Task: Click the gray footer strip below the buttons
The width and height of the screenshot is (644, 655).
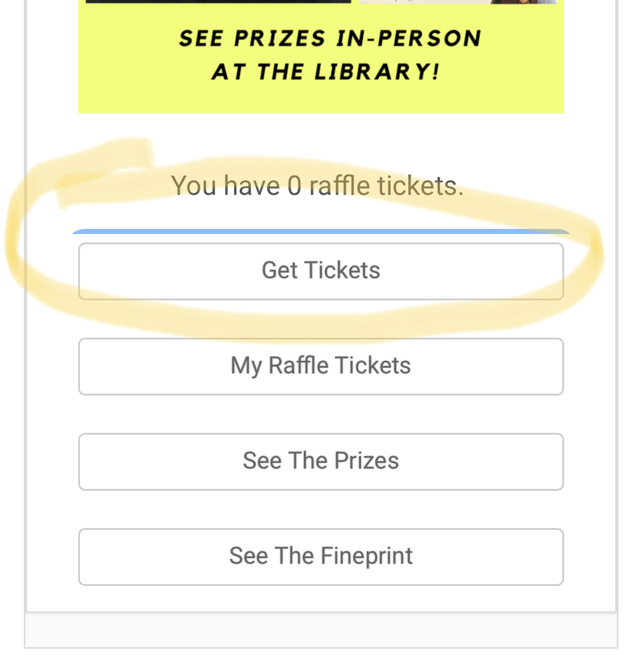Action: [x=321, y=630]
